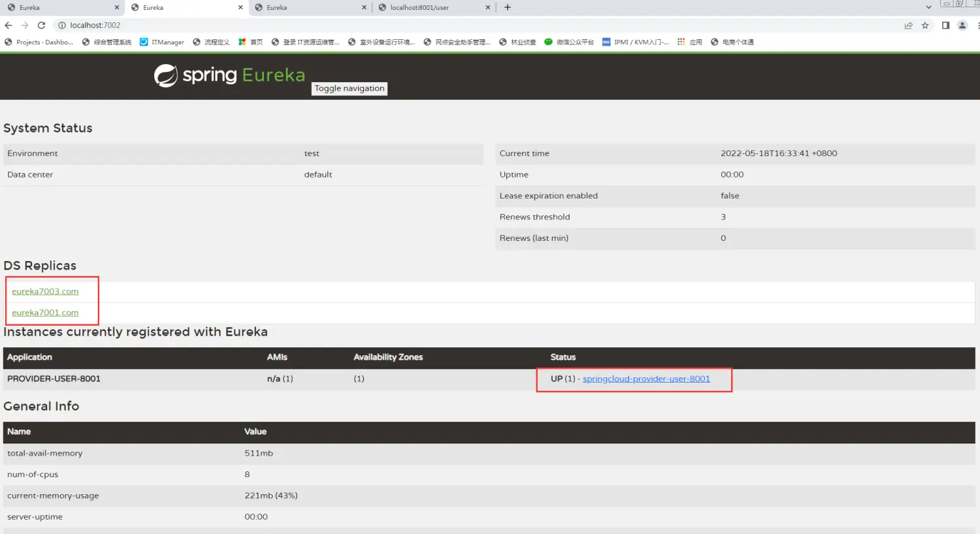Click the server-uptime row label
This screenshot has width=980, height=534.
[x=35, y=517]
